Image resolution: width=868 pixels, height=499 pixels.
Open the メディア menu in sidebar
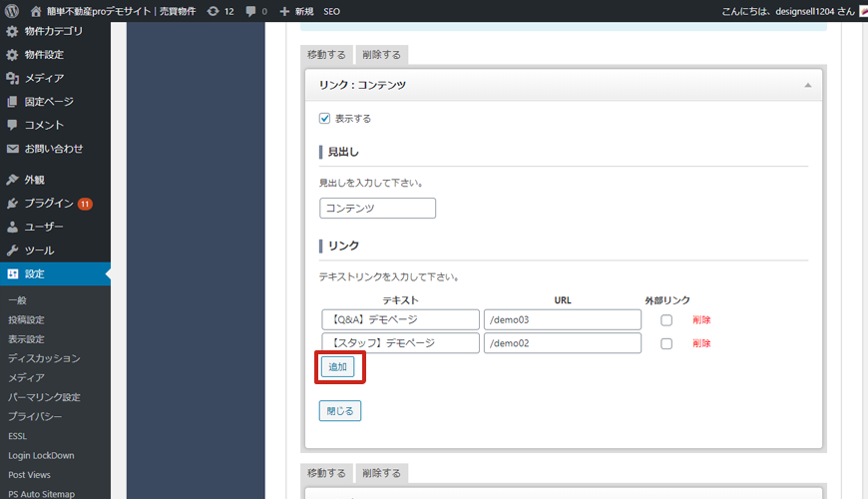[x=44, y=78]
